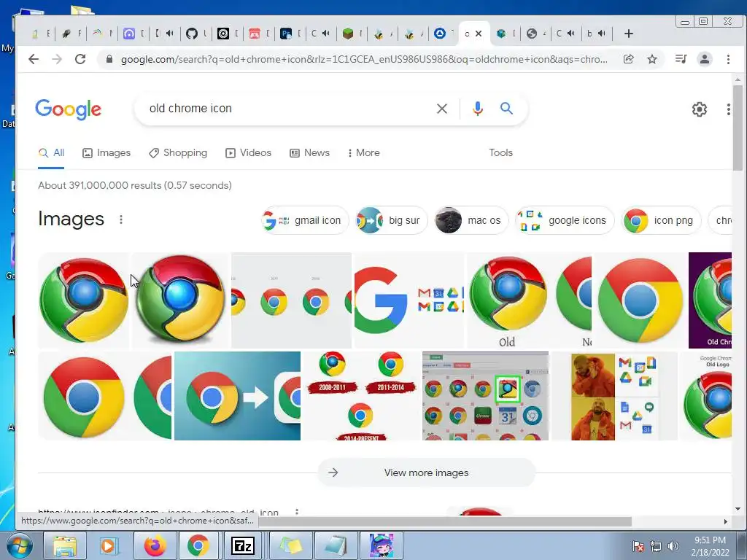747x560 pixels.
Task: Open the anime character app in taskbar
Action: point(381,545)
